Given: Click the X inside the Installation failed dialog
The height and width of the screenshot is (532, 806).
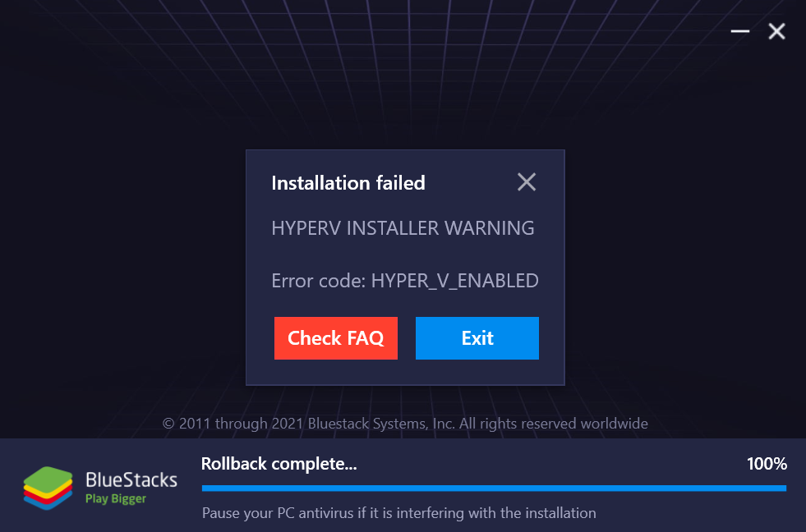Looking at the screenshot, I should tap(527, 182).
